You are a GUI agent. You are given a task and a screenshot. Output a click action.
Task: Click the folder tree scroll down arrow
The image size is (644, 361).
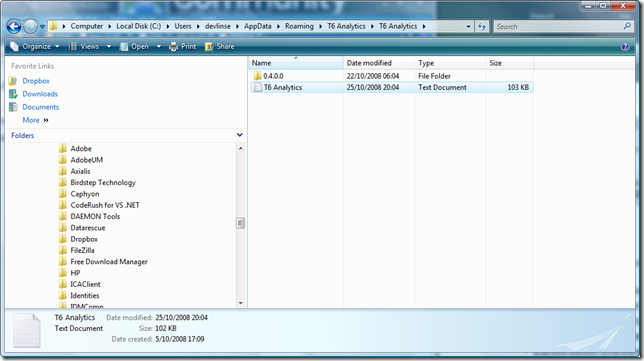[241, 303]
